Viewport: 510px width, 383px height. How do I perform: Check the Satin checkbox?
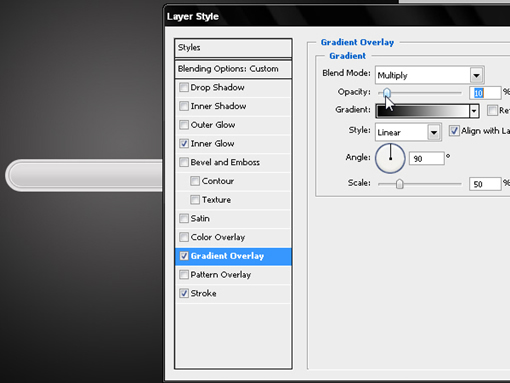[x=184, y=218]
